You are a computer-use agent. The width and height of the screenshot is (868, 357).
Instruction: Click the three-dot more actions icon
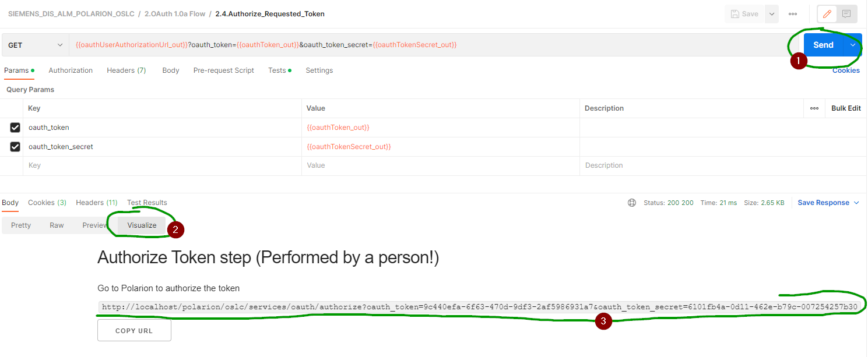793,13
